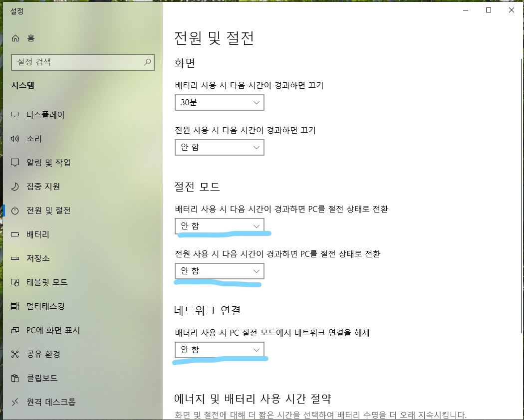Open plugged-in sleep-mode 안 함 dropdown
Screen dimensions: 524x420
click(220, 271)
